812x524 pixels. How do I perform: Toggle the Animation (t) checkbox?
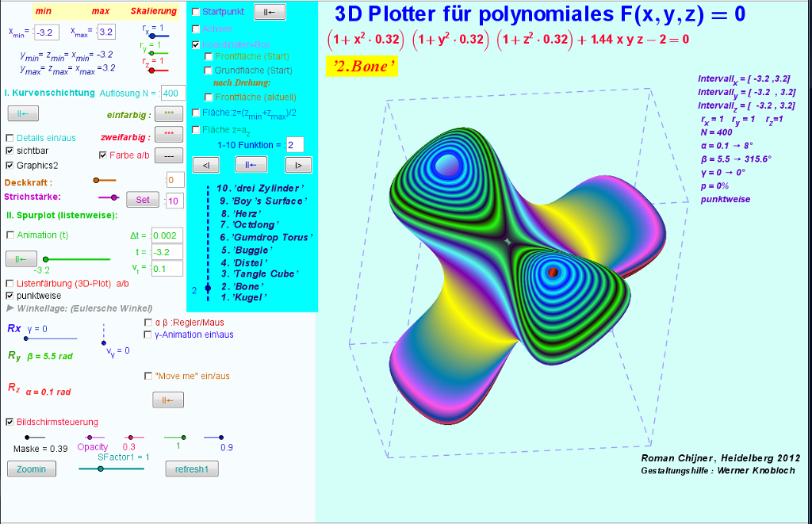(x=10, y=235)
